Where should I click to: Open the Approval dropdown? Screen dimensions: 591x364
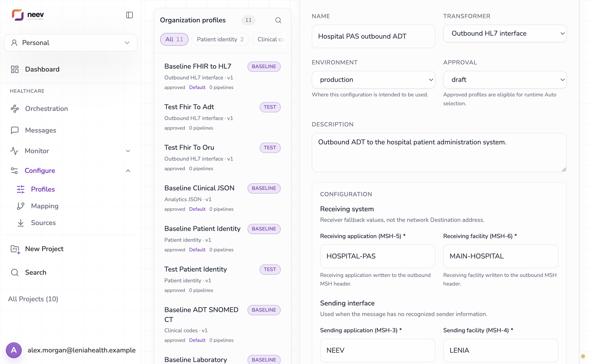(505, 80)
